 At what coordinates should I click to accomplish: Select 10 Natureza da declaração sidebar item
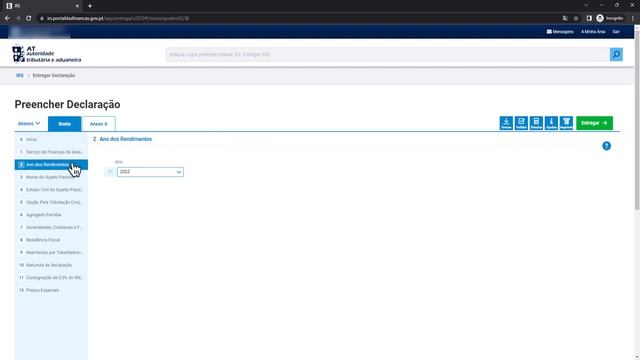tap(51, 265)
